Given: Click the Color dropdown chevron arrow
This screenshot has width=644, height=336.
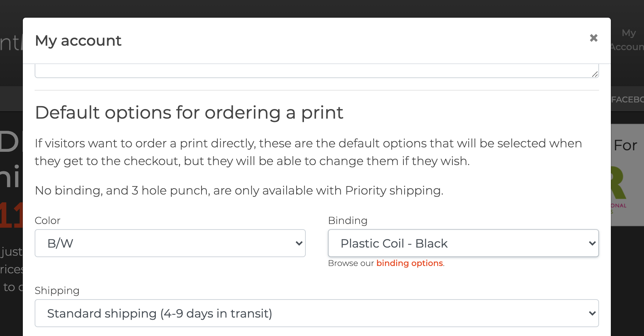Looking at the screenshot, I should coord(299,243).
